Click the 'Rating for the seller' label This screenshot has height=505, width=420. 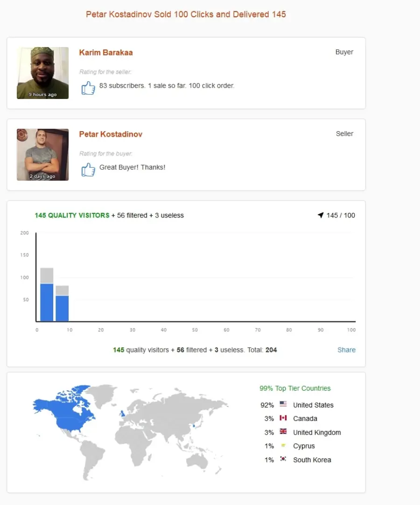[x=105, y=72]
